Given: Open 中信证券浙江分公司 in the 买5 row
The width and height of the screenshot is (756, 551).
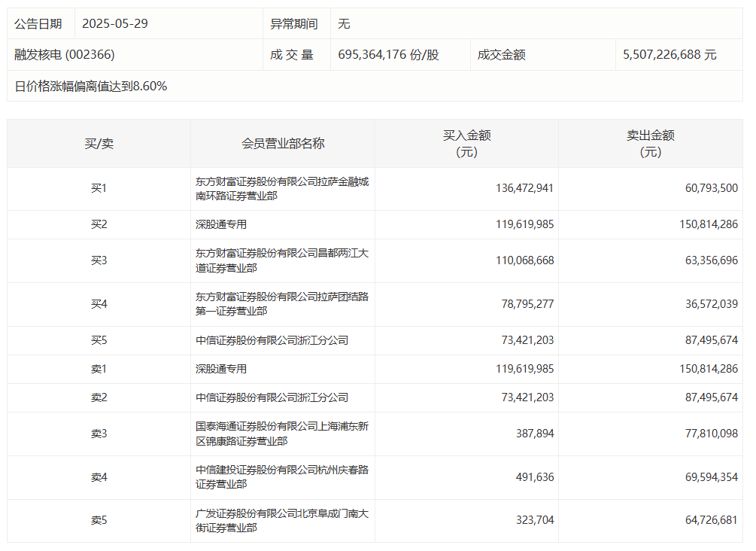Looking at the screenshot, I should click(x=272, y=340).
